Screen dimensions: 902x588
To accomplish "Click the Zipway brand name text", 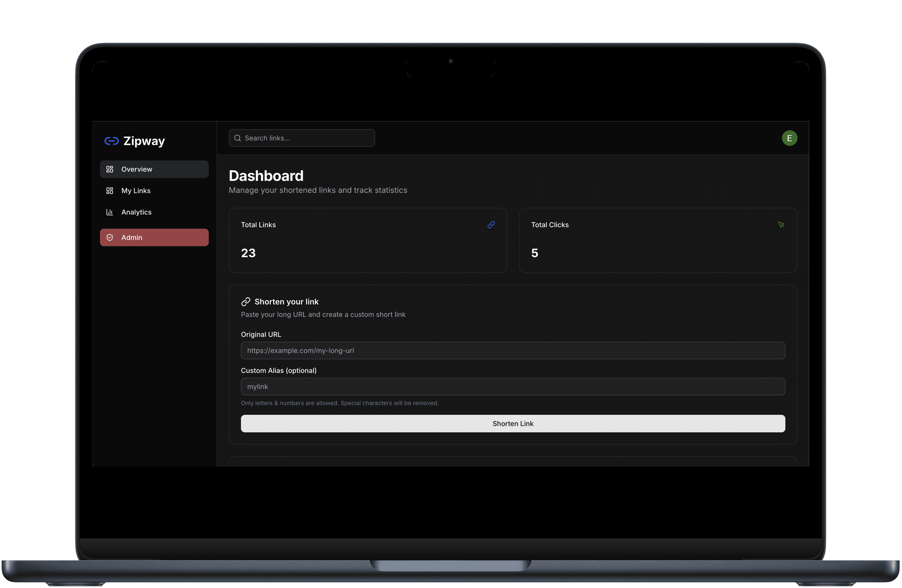I will pyautogui.click(x=144, y=141).
